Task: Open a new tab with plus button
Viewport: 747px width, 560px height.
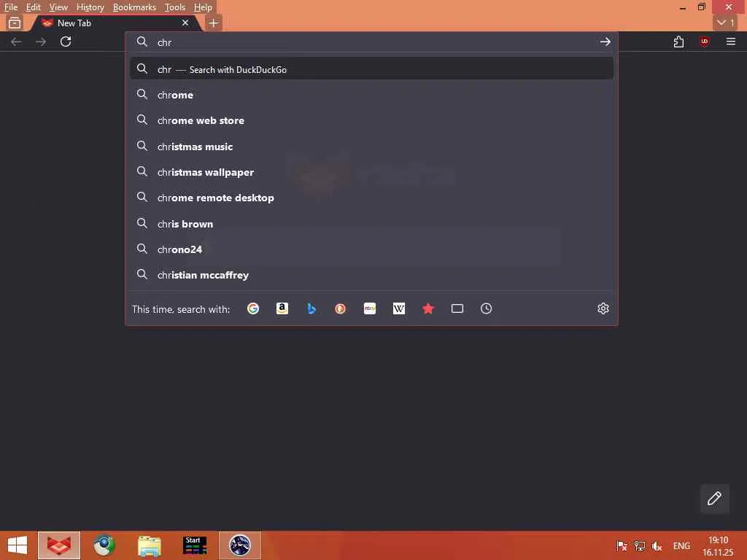Action: pyautogui.click(x=214, y=23)
